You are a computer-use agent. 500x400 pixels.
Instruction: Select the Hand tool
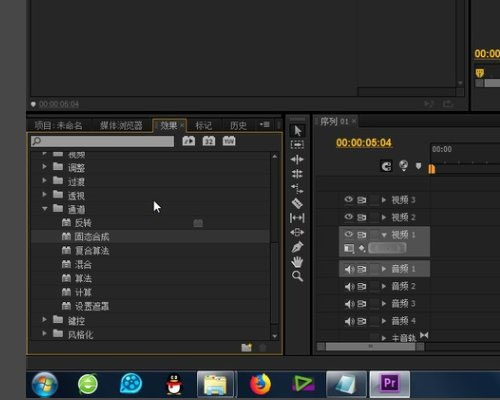(x=297, y=262)
